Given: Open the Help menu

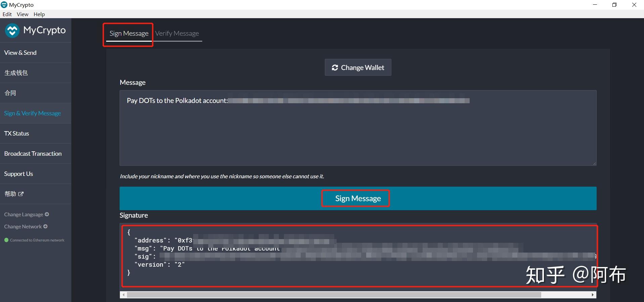Looking at the screenshot, I should click(x=39, y=14).
